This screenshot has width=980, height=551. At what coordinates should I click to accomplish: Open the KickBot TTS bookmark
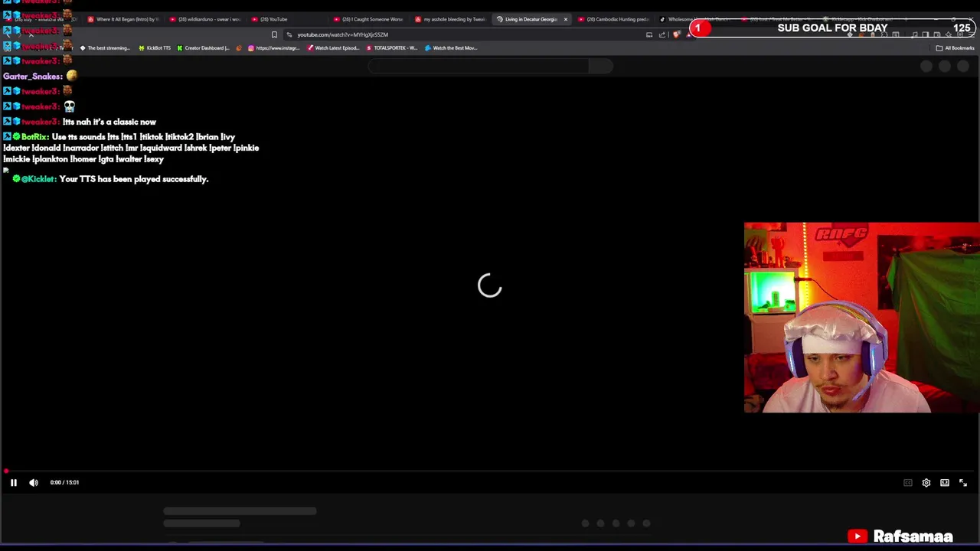click(x=155, y=48)
